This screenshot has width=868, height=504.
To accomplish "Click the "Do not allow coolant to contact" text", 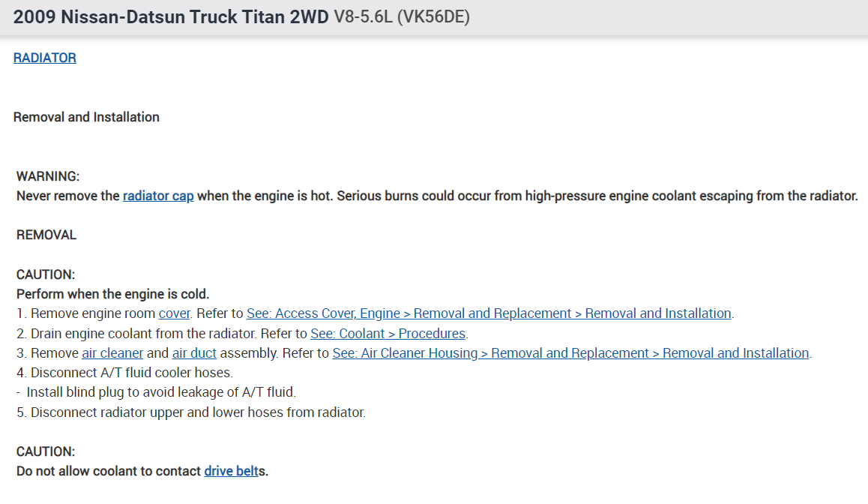I will click(109, 472).
